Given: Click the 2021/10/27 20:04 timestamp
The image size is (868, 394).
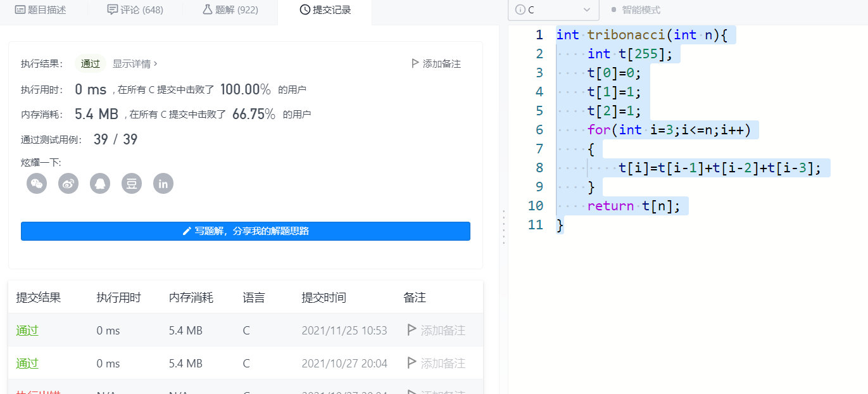Looking at the screenshot, I should coord(344,363).
